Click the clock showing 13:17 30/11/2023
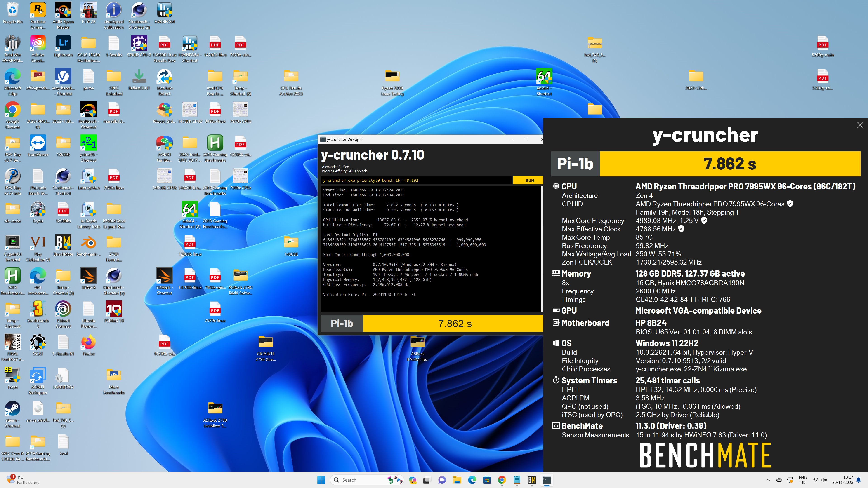 (843, 480)
